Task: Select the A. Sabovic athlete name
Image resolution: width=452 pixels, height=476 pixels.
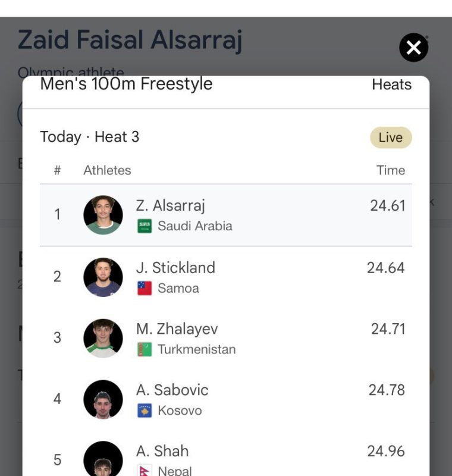Action: point(172,390)
